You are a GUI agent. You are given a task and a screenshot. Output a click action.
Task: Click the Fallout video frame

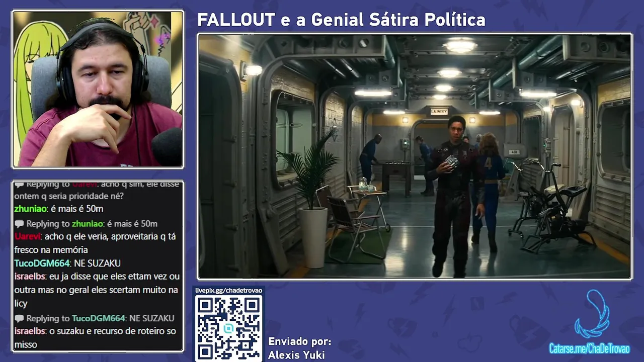point(415,156)
